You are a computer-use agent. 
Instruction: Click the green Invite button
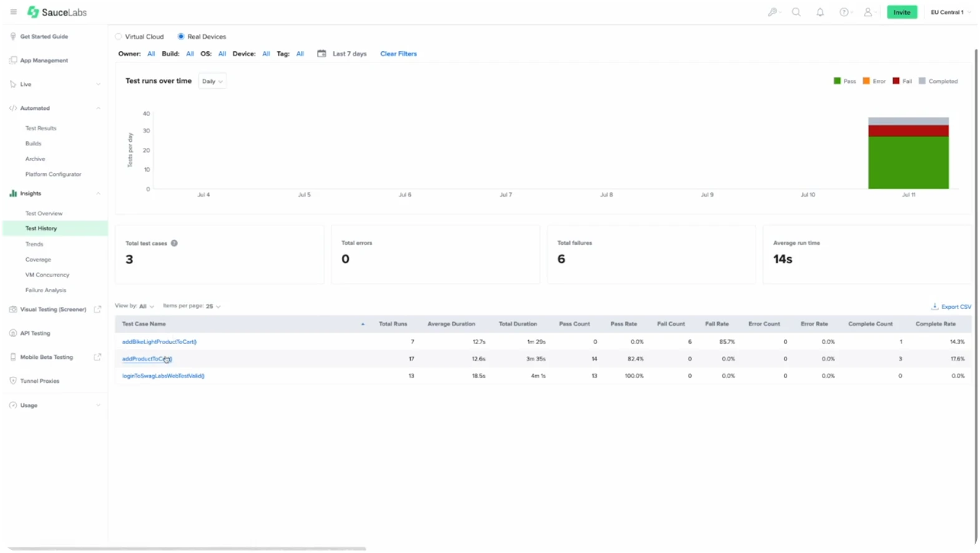[x=902, y=12]
